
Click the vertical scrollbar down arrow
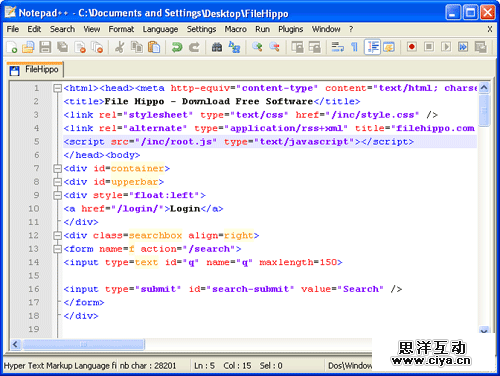[484, 330]
